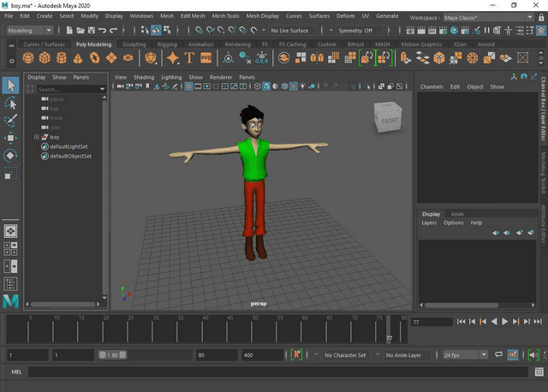Open the Mesh Tools menu

[225, 15]
